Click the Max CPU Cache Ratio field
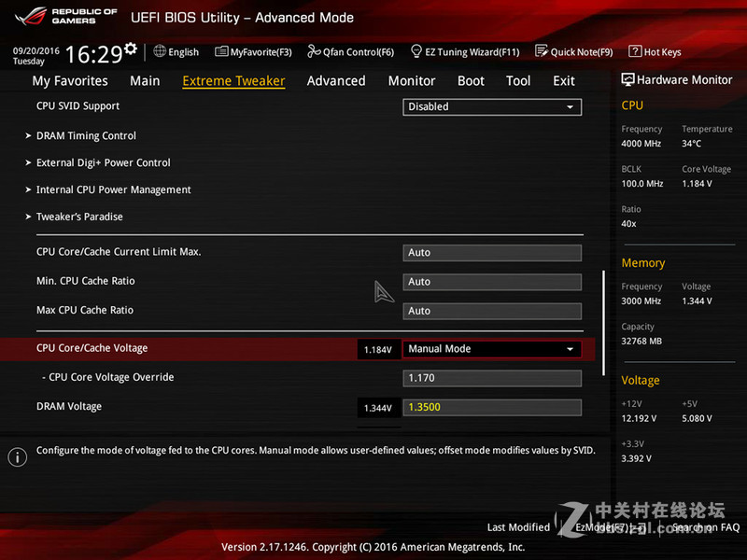The height and width of the screenshot is (560, 747). tap(492, 311)
